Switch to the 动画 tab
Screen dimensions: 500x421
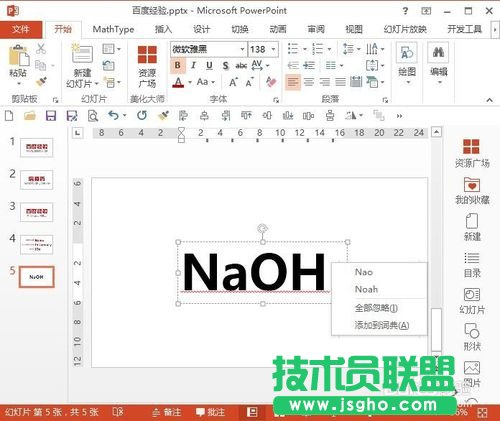click(278, 29)
